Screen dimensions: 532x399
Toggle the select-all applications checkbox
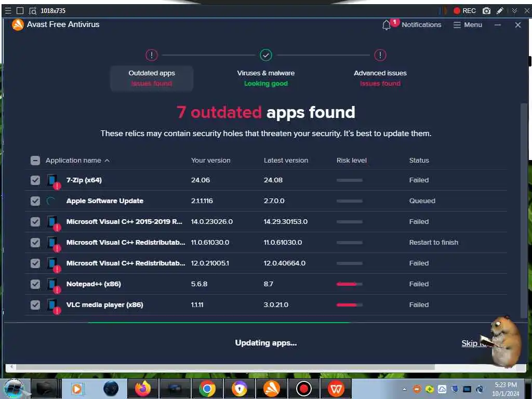35,161
